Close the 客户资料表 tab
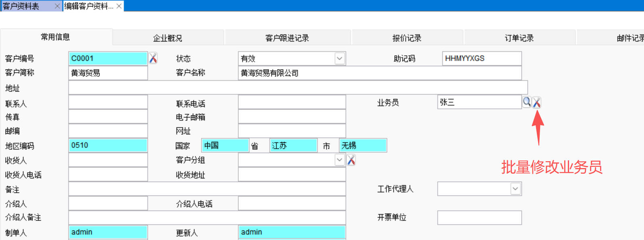Image resolution: width=644 pixels, height=240 pixels. (x=57, y=6)
